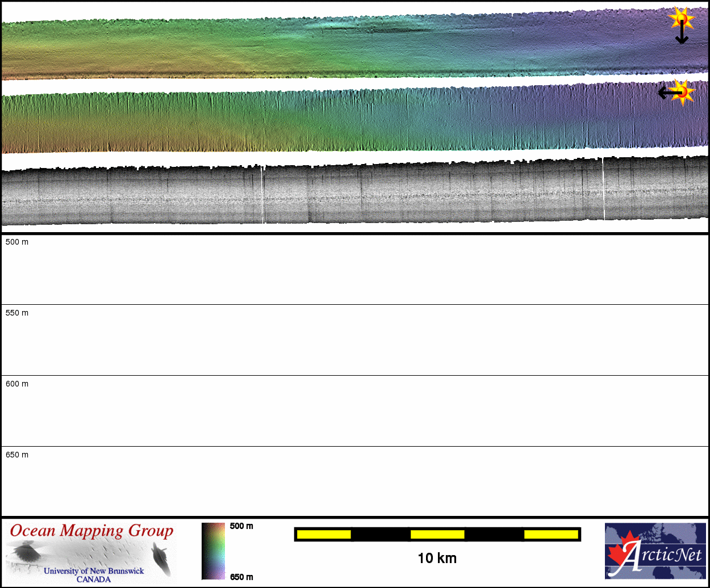Click the black left-pointing illumination arrow
Screen dimensions: 710x588
point(667,93)
